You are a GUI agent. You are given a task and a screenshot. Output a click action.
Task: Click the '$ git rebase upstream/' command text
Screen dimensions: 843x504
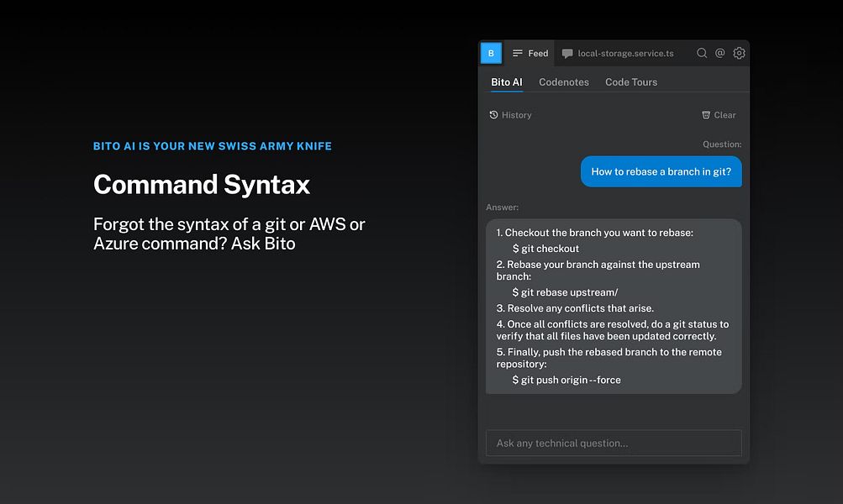565,292
